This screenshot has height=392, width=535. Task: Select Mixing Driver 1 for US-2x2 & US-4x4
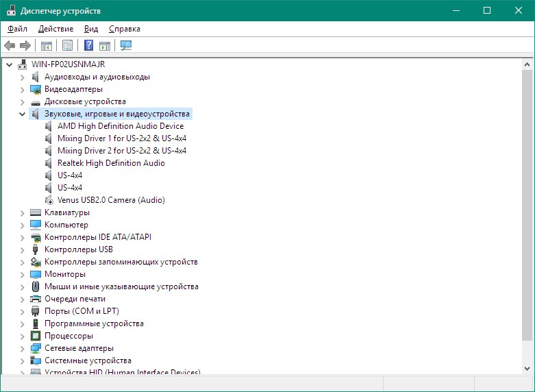(122, 138)
